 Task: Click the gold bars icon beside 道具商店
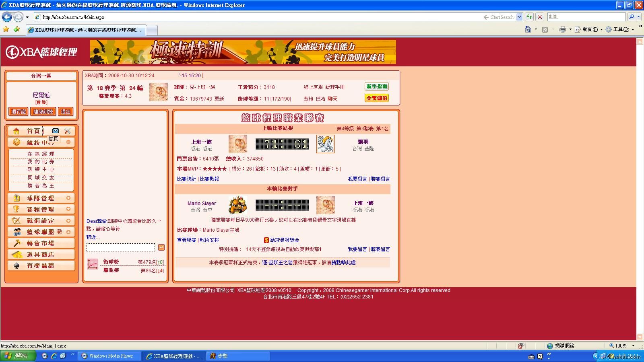17,254
